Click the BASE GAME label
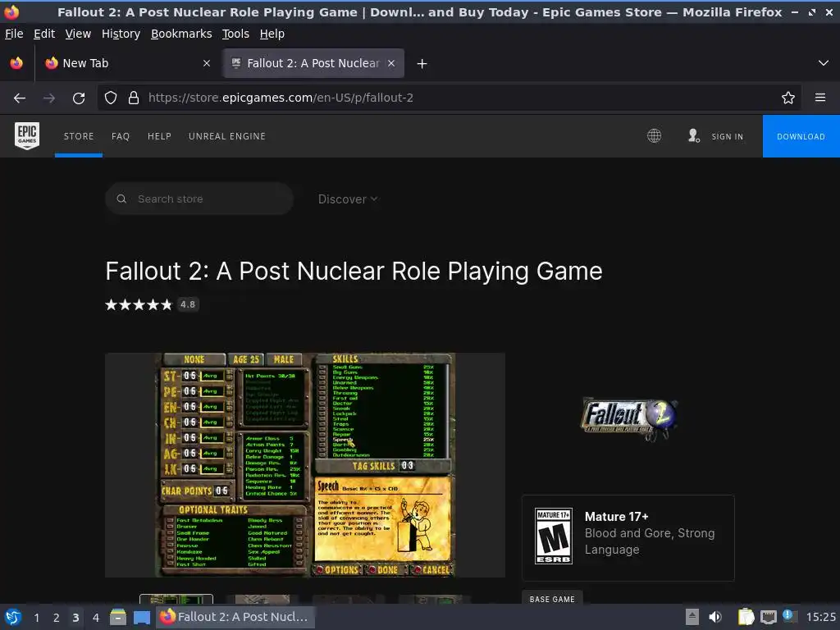 552,599
